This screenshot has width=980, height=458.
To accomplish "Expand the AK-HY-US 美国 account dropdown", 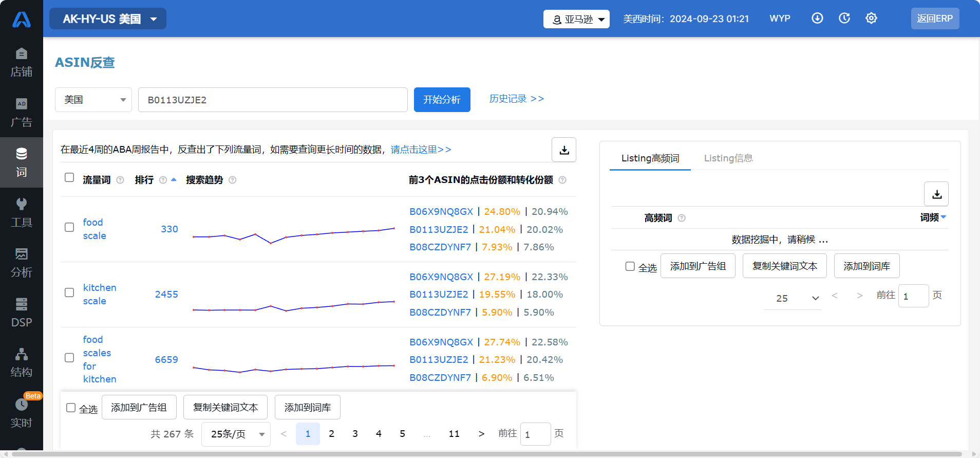I will point(108,19).
